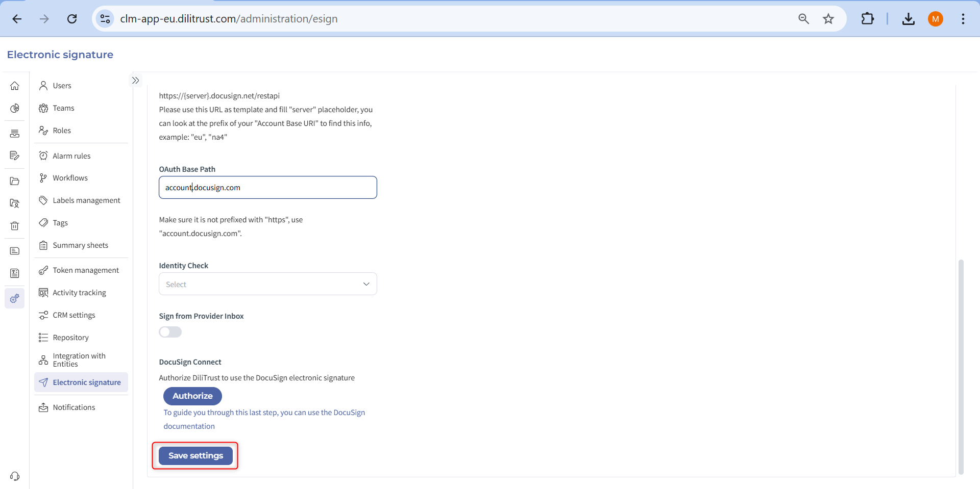Click the zoom magnifier icon in address bar

804,19
